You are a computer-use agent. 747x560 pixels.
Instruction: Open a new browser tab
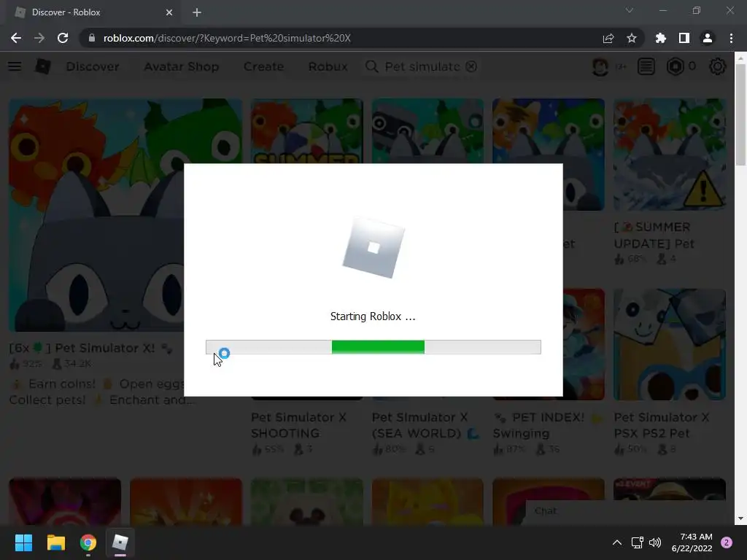tap(197, 12)
